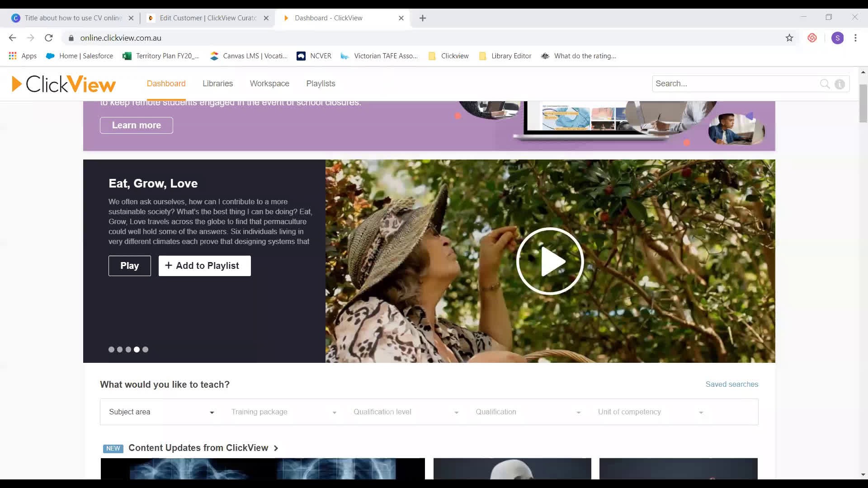868x488 pixels.
Task: Expand the Qualification level dropdown
Action: pyautogui.click(x=406, y=412)
